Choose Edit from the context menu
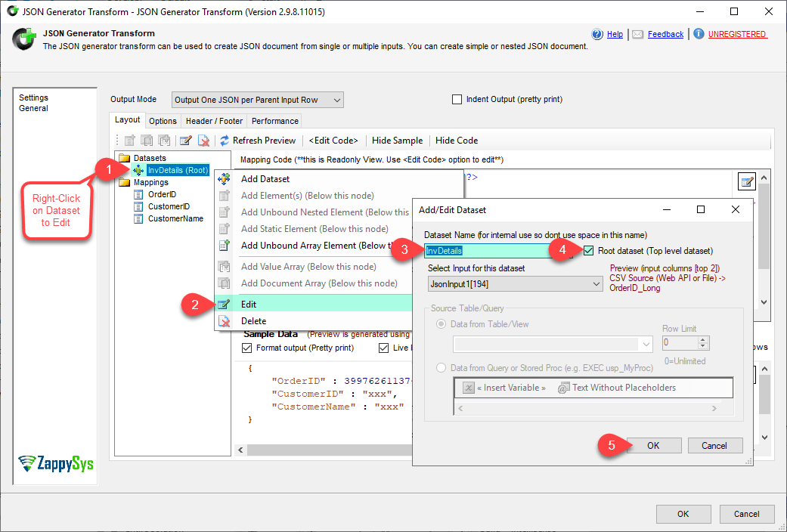Viewport: 787px width, 532px height. (249, 304)
